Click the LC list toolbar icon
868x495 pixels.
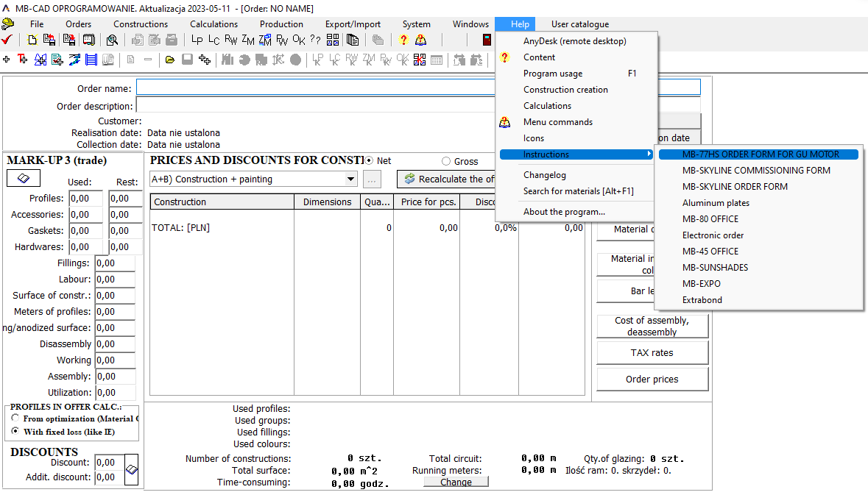[214, 40]
